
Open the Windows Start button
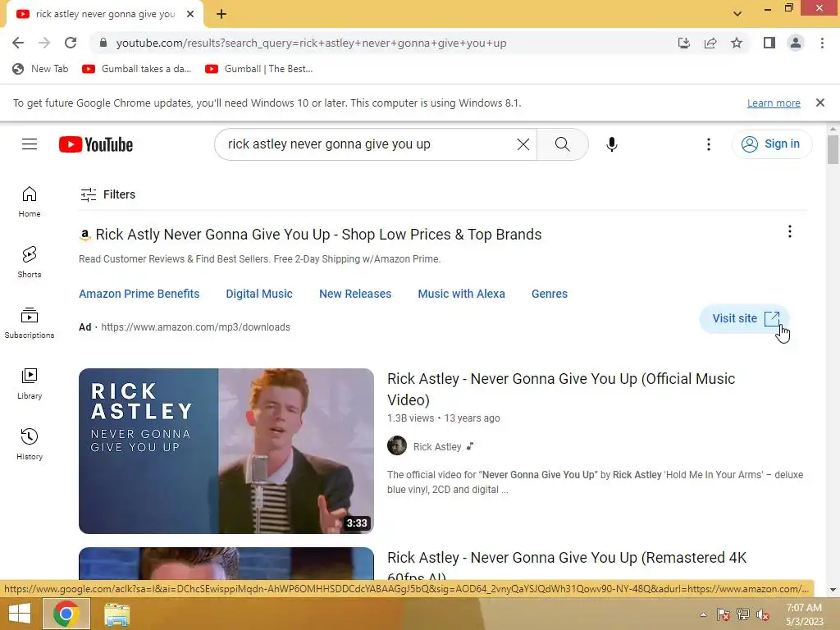[x=20, y=614]
